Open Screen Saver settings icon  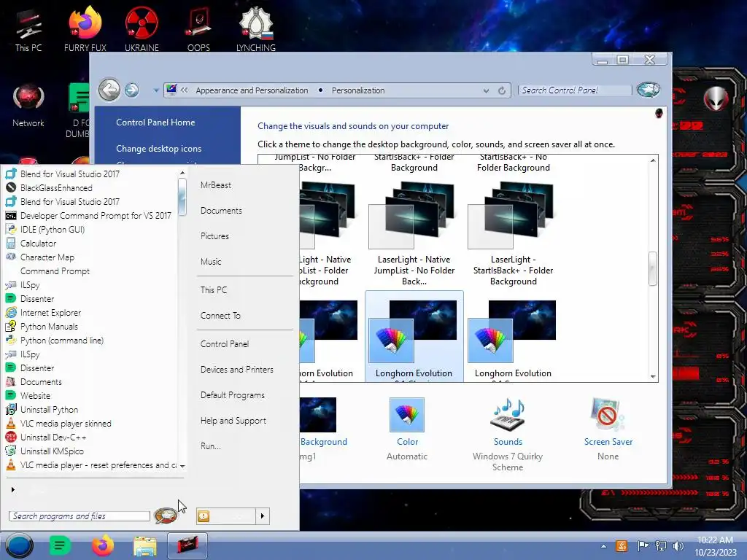coord(608,415)
